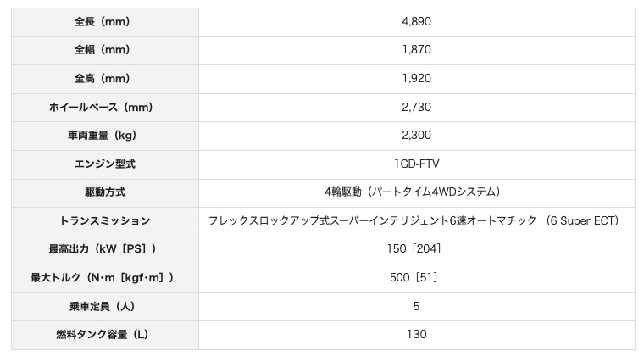Select the 2,300 weight value
Image resolution: width=644 pixels, height=356 pixels.
coord(416,136)
